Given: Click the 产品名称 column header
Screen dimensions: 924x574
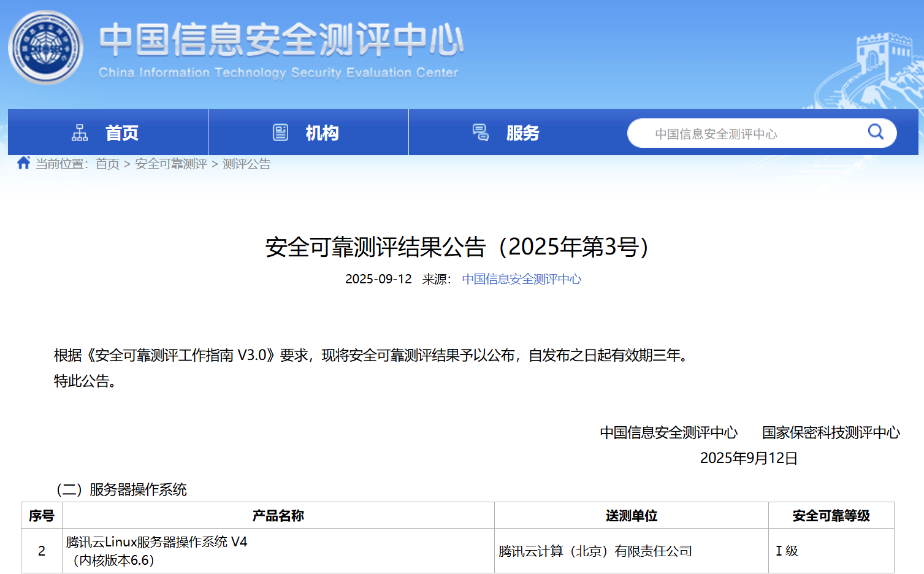Looking at the screenshot, I should (x=278, y=516).
